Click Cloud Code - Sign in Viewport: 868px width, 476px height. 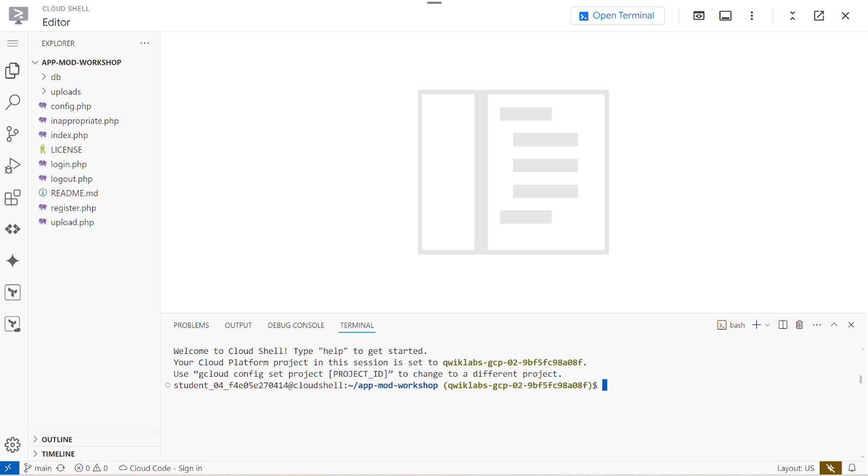(x=161, y=468)
